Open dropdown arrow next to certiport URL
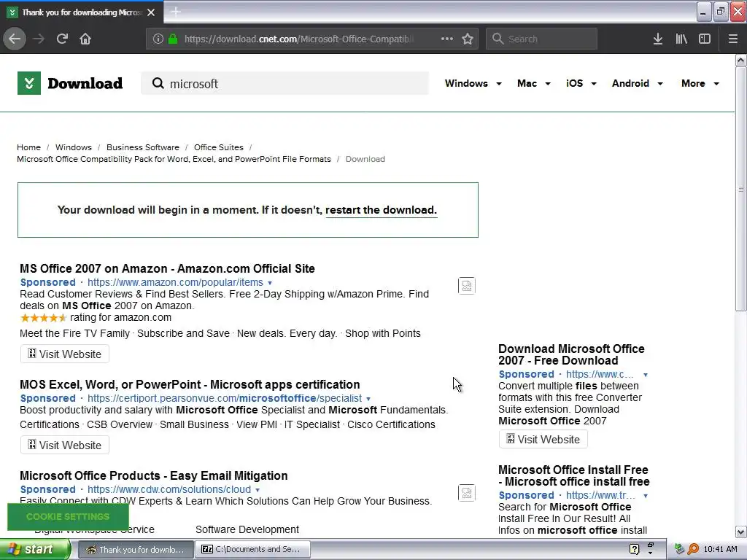This screenshot has height=560, width=747. pos(368,399)
